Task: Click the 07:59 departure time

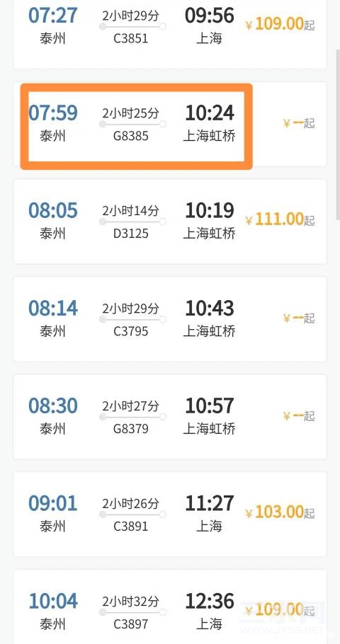Action: pyautogui.click(x=53, y=113)
